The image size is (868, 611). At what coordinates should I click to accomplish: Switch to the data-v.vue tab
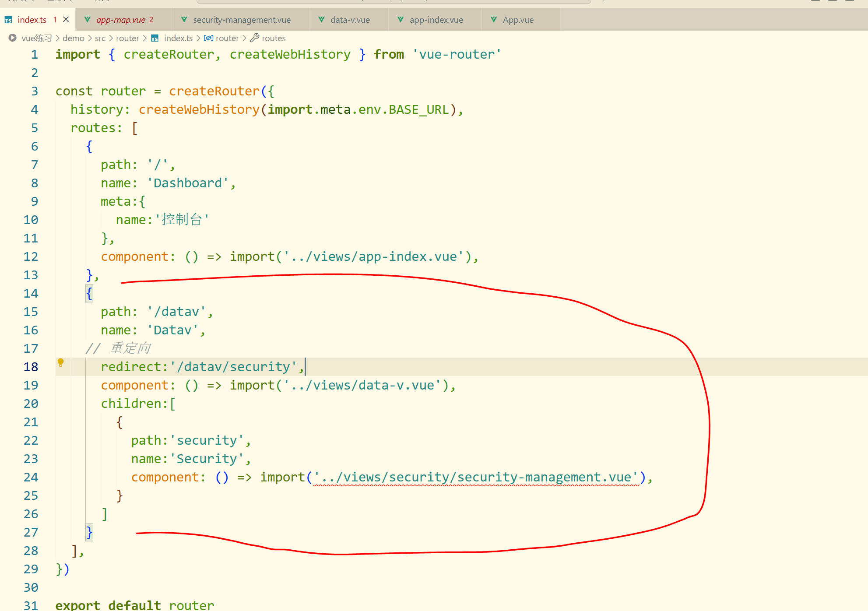[x=350, y=20]
